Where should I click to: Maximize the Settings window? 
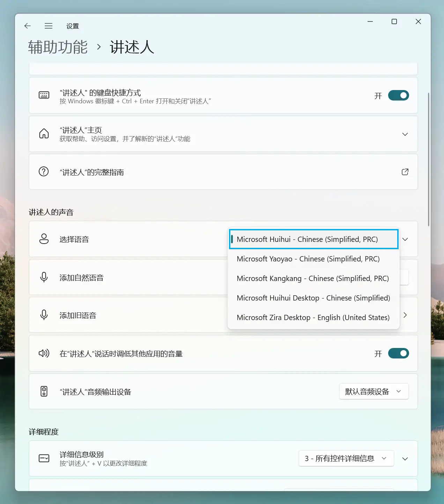(x=394, y=22)
